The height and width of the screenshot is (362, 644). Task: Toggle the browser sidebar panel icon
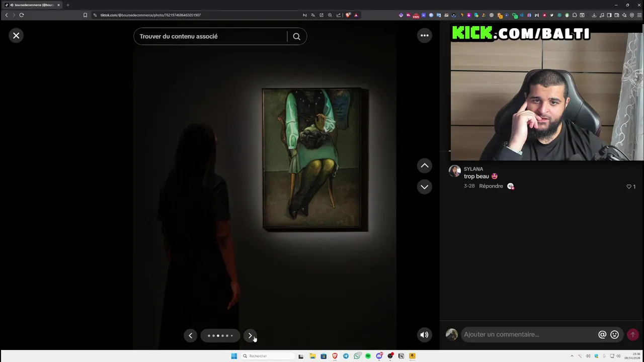tap(609, 15)
